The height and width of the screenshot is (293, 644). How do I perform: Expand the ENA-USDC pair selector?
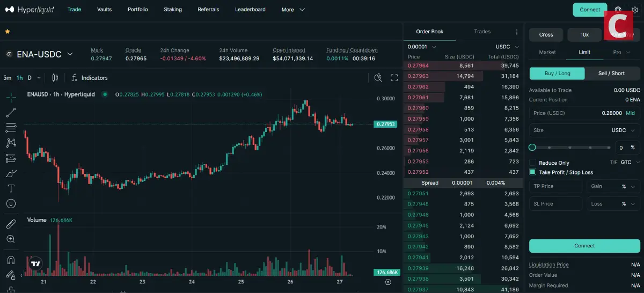click(70, 54)
